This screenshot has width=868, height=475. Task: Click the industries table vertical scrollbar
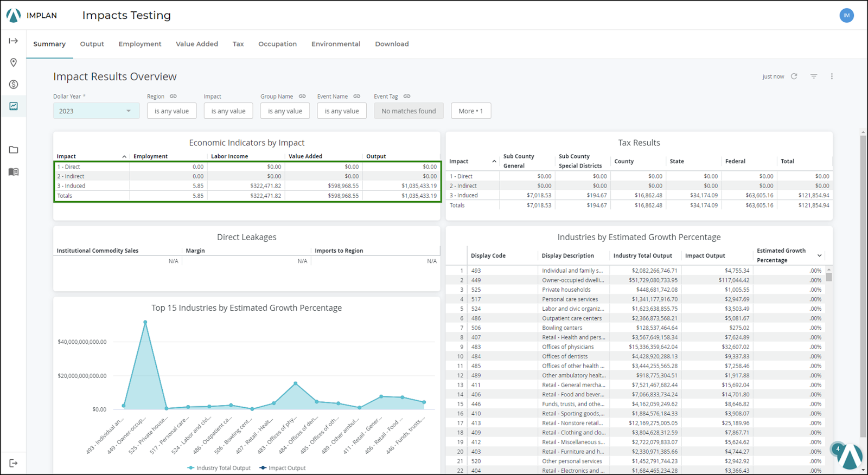[x=829, y=277]
